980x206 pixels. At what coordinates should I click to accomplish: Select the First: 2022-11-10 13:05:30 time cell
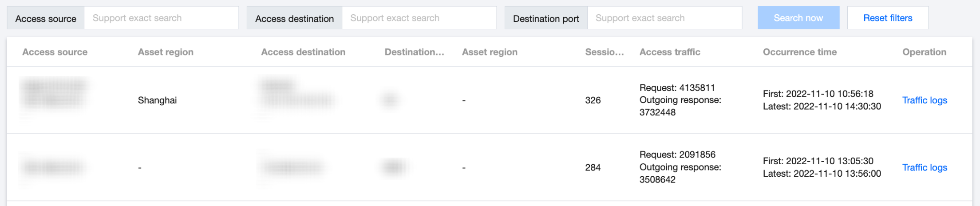pyautogui.click(x=818, y=161)
